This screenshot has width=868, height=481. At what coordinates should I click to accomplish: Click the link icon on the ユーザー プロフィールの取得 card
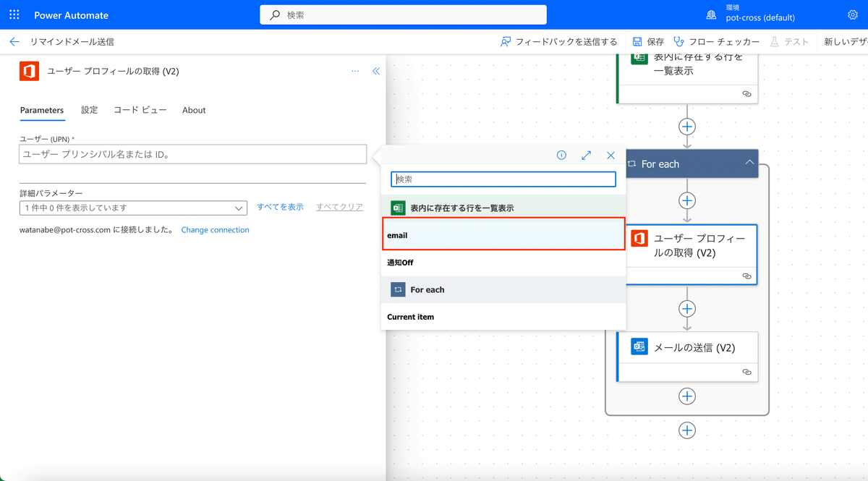point(747,276)
